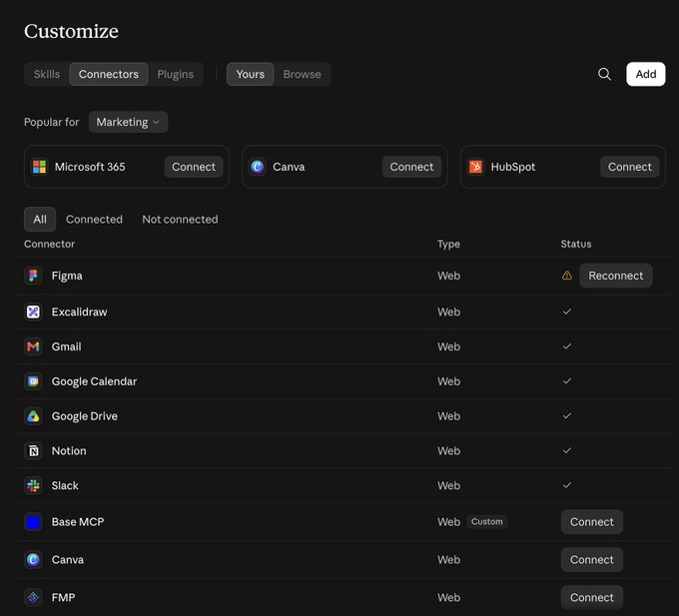Show All connectors filter

click(x=40, y=219)
